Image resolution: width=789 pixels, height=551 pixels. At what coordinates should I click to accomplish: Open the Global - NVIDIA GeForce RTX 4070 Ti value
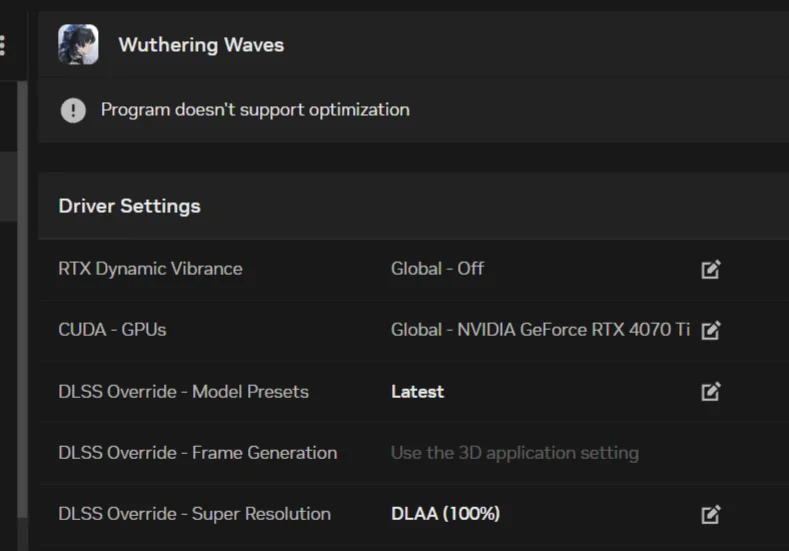pos(540,330)
